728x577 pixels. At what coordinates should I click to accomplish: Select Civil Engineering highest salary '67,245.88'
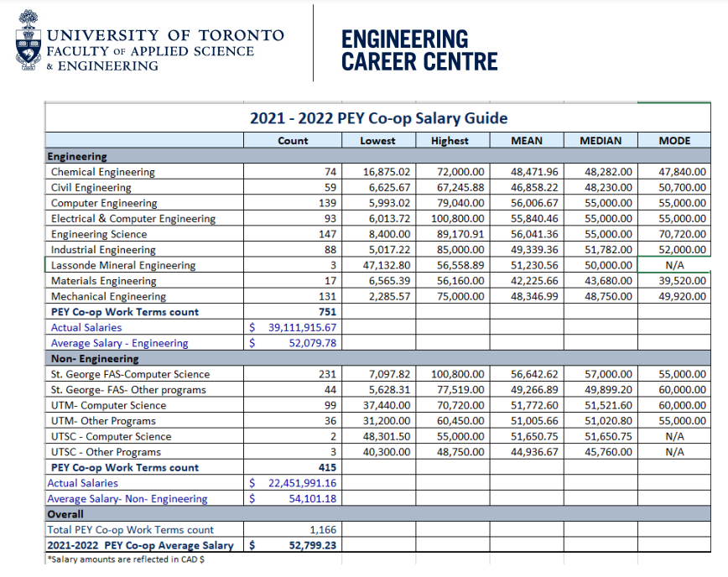click(460, 188)
